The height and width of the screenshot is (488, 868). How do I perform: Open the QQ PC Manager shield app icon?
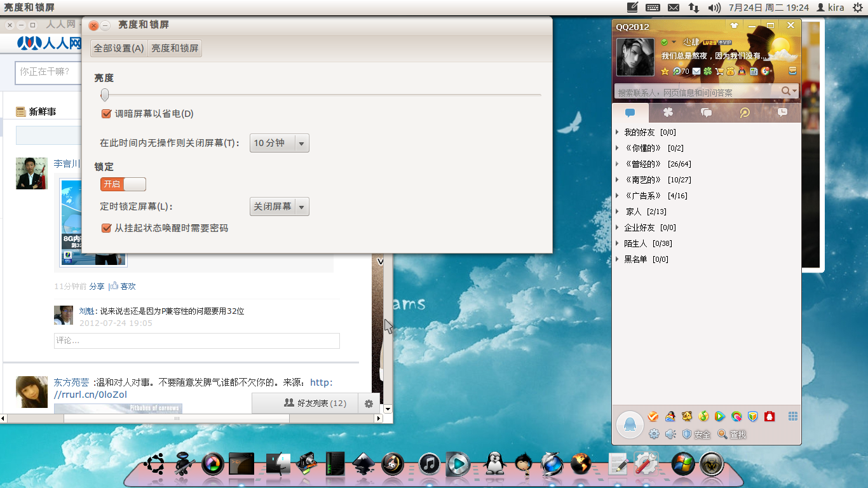pos(753,417)
